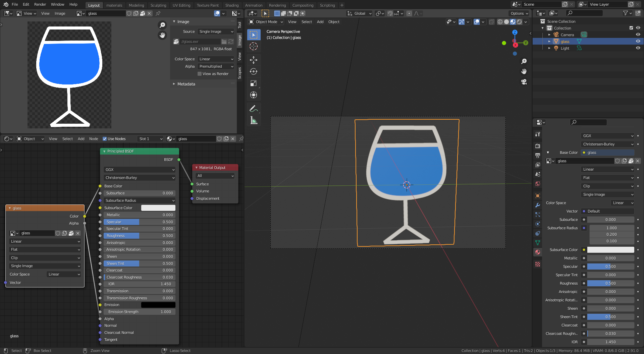Viewport: 644px width, 354px height.
Task: Unlink glass image in image editor header
Action: pyautogui.click(x=150, y=13)
